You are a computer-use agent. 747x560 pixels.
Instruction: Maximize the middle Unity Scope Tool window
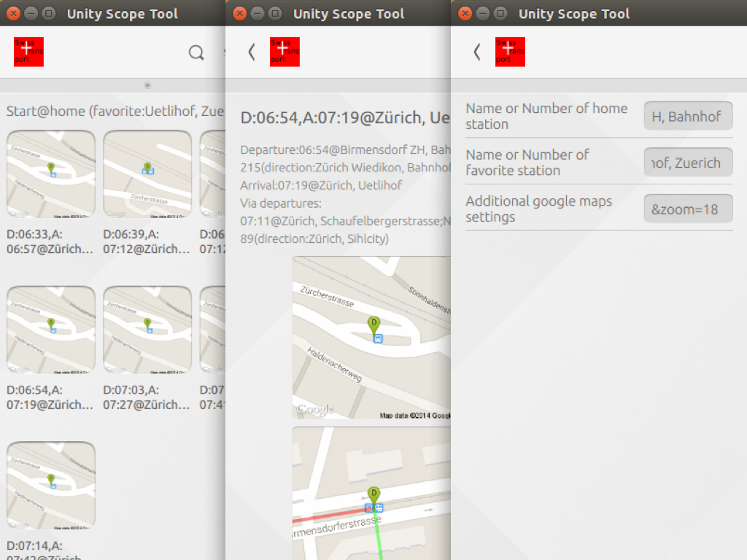275,13
